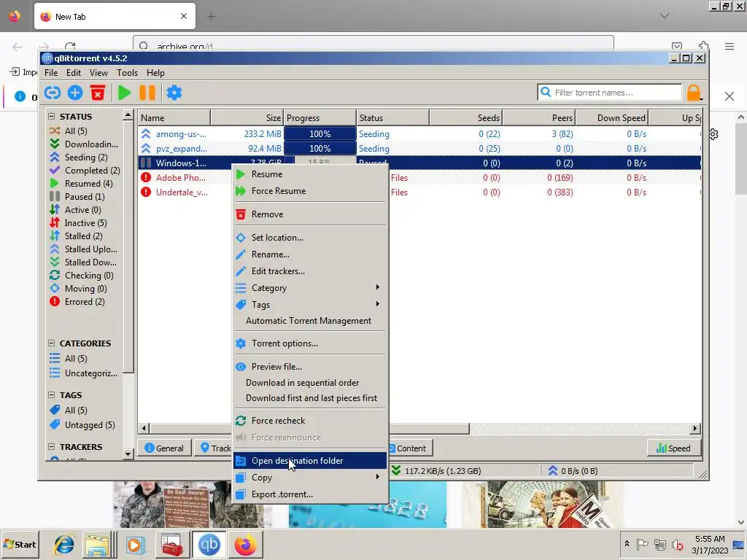This screenshot has width=747, height=560.
Task: Select the Paused (1) filter
Action: click(77, 196)
